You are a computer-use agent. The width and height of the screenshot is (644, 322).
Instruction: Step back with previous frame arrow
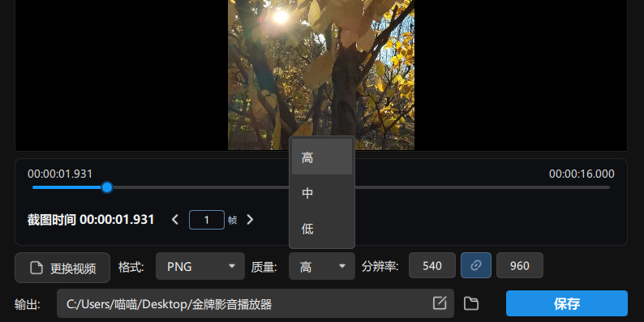(175, 220)
